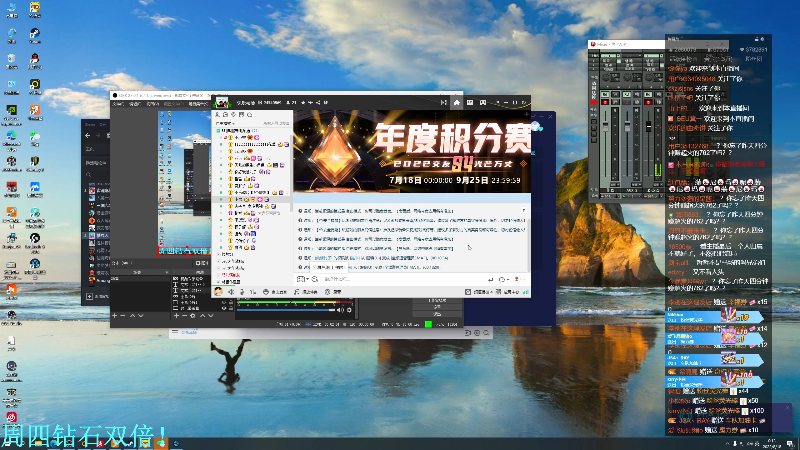Click the black-capped fader in mixer window

tap(648, 126)
